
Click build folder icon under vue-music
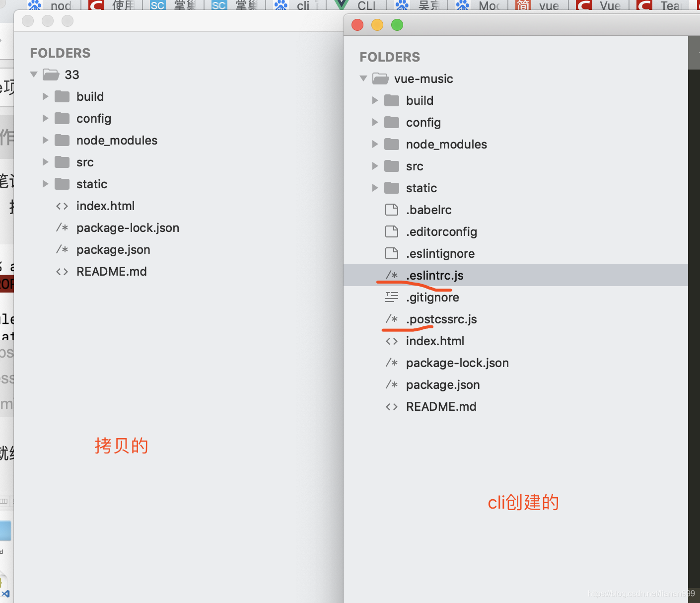point(392,100)
